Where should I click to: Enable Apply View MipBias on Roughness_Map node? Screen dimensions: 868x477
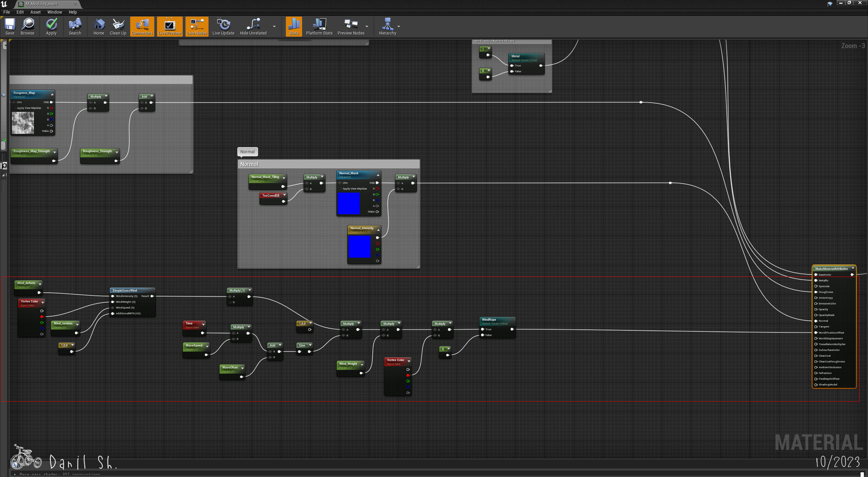14,108
